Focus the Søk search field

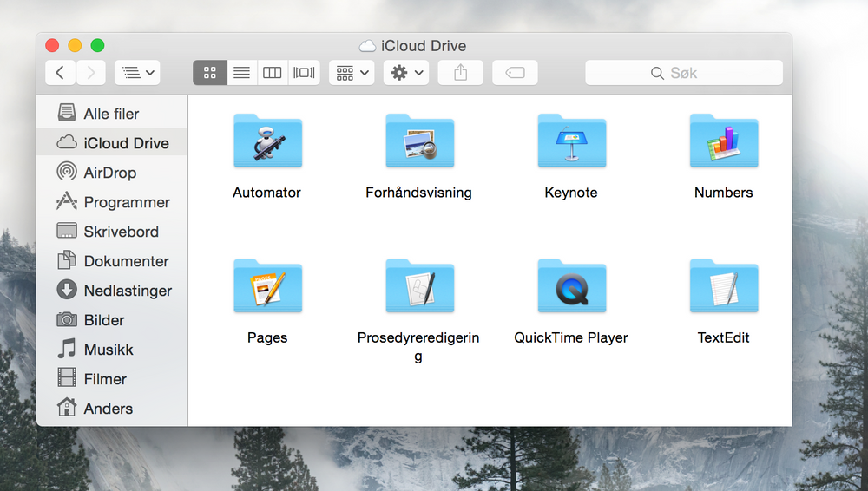click(684, 73)
